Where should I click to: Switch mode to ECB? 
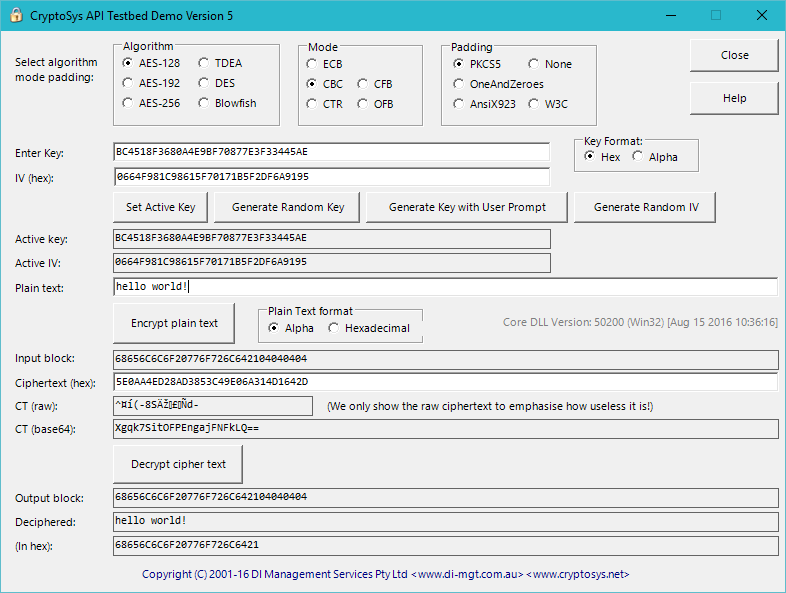(313, 64)
